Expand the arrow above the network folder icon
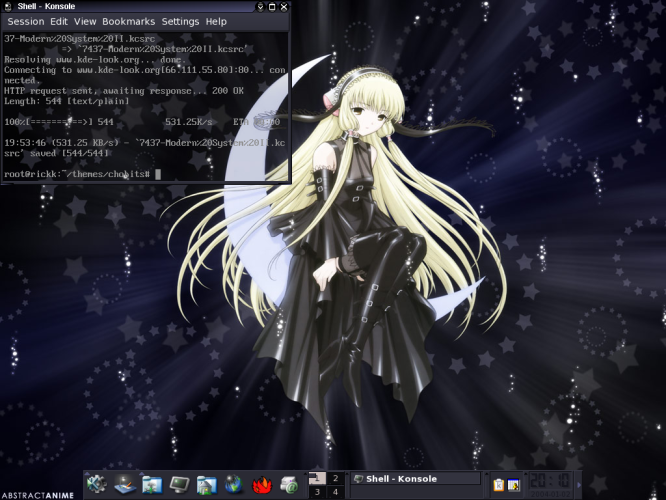The width and height of the screenshot is (666, 500). [x=142, y=473]
